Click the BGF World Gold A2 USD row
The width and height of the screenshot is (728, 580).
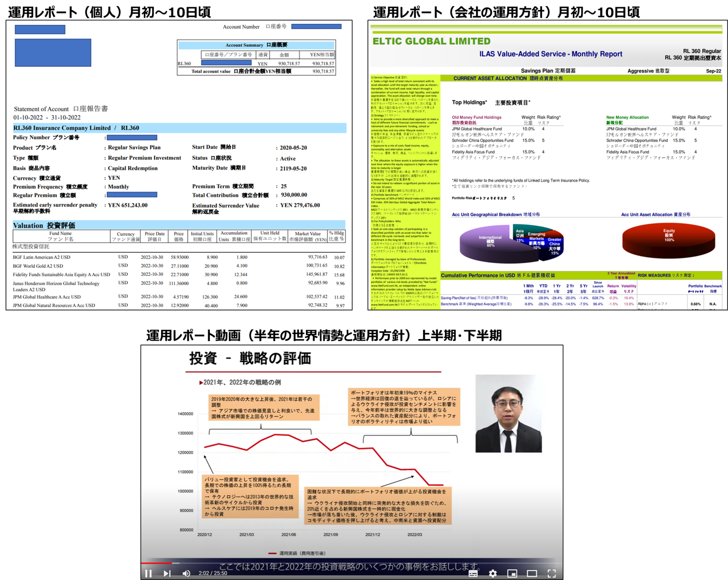(x=179, y=266)
